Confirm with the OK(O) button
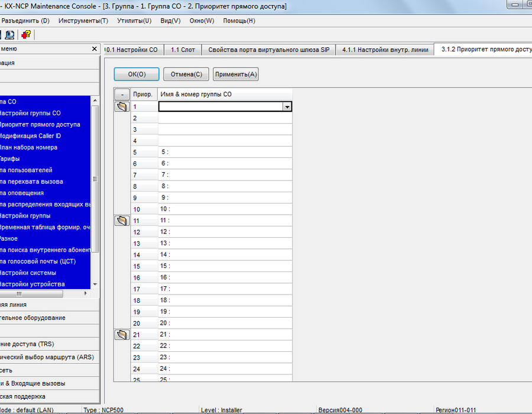 point(137,75)
